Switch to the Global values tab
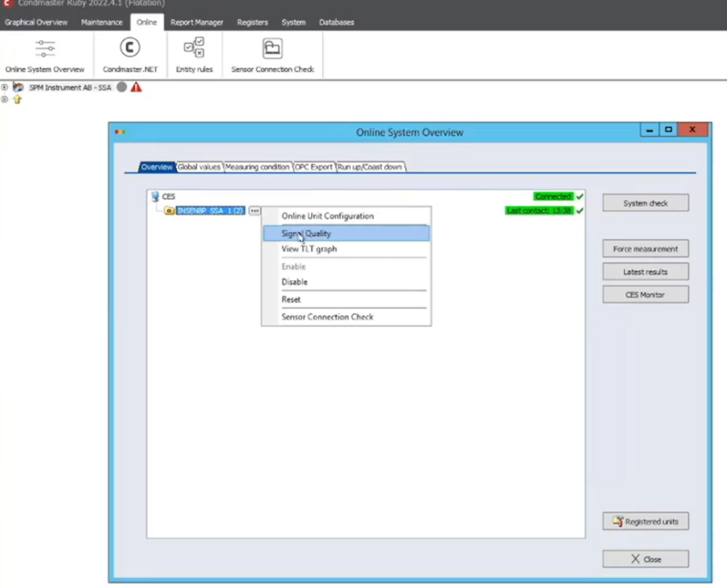 tap(199, 166)
